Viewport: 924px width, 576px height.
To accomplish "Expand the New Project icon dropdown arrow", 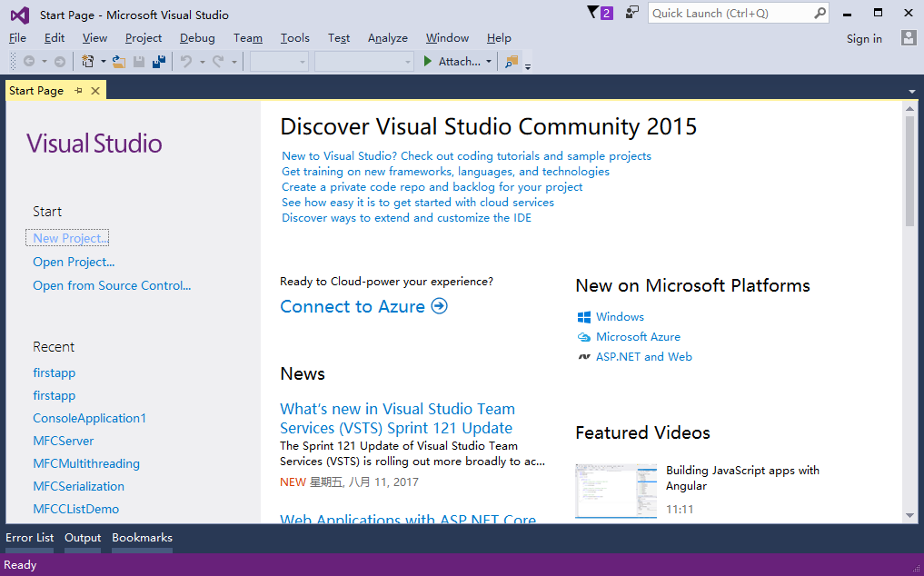I will coord(103,62).
